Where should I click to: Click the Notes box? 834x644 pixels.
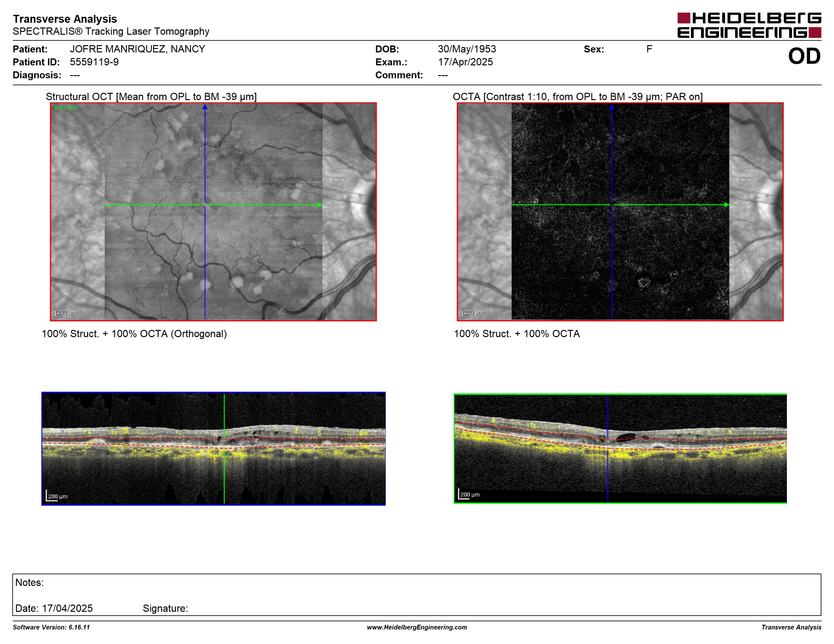click(x=417, y=595)
